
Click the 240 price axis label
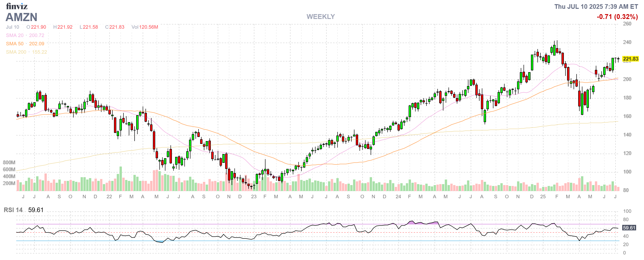point(627,42)
